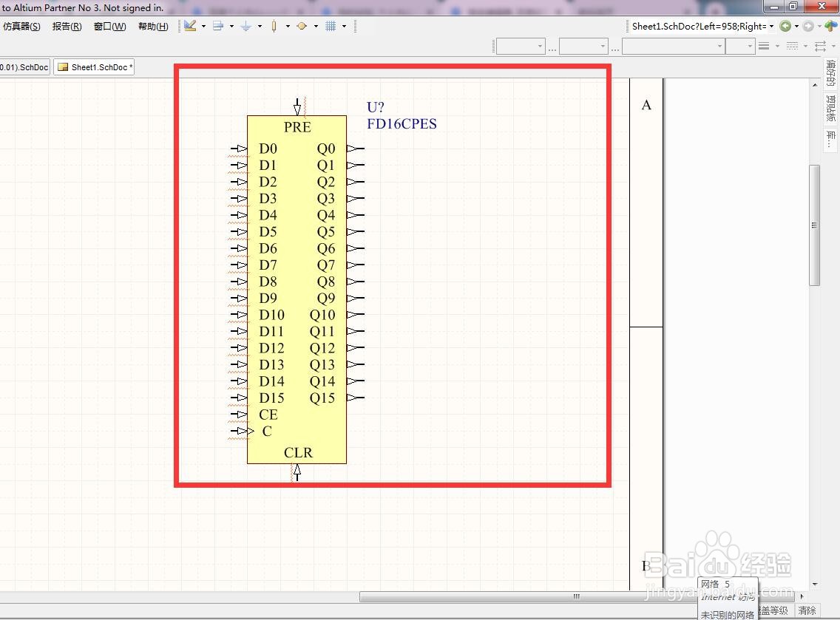Expand the digital devices dropdown arrow
The image size is (840, 620).
point(288,26)
